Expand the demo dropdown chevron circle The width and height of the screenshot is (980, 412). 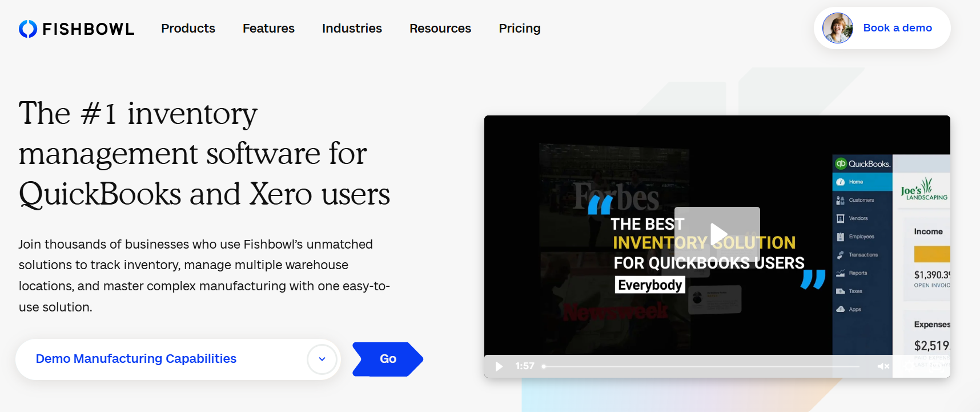point(322,359)
